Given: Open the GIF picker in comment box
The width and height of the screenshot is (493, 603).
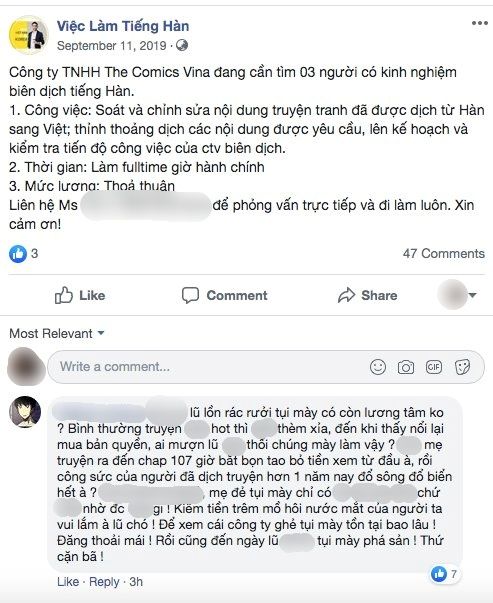Looking at the screenshot, I should coord(434,367).
